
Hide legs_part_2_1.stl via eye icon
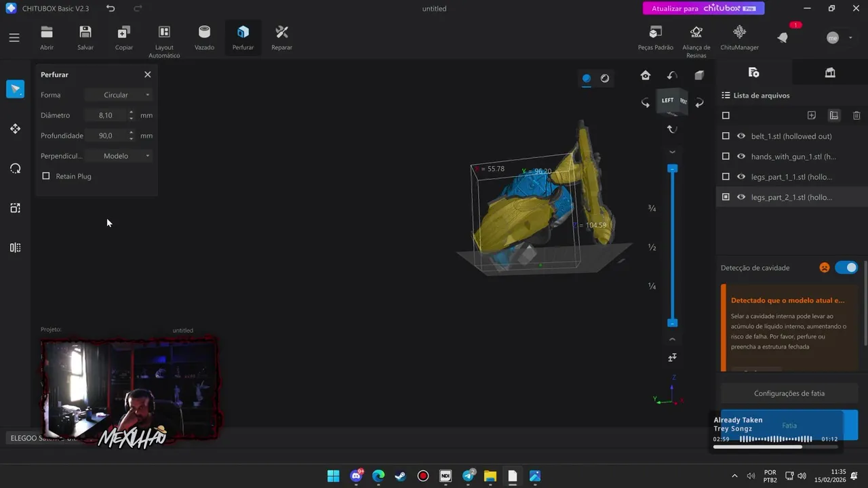pos(741,197)
